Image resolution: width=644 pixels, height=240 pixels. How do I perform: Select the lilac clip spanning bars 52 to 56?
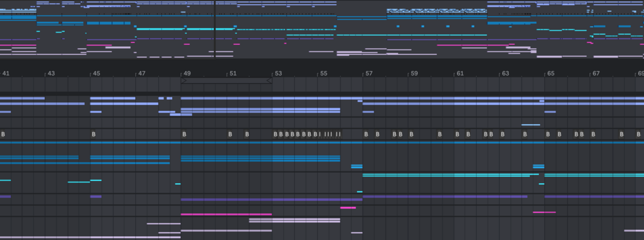[x=295, y=220]
